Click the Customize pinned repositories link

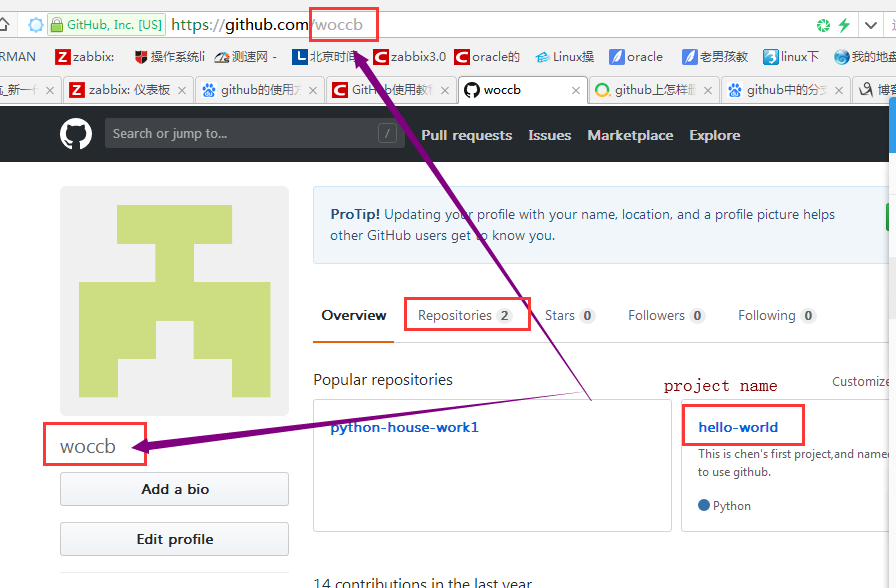[861, 381]
